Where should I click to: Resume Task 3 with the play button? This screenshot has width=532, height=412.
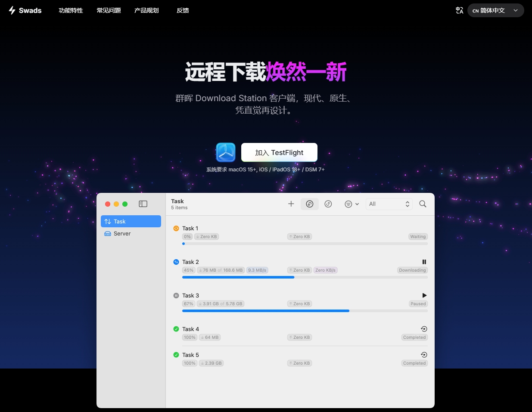(x=424, y=295)
